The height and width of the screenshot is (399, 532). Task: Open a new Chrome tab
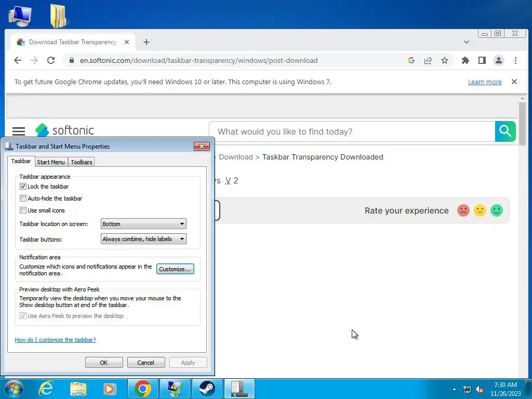pos(146,42)
